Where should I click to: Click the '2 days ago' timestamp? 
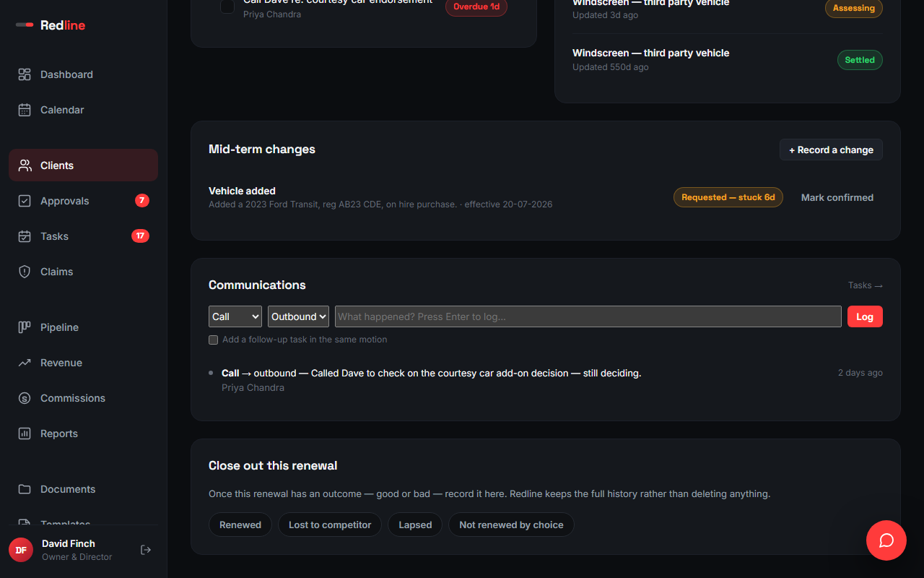pyautogui.click(x=860, y=373)
